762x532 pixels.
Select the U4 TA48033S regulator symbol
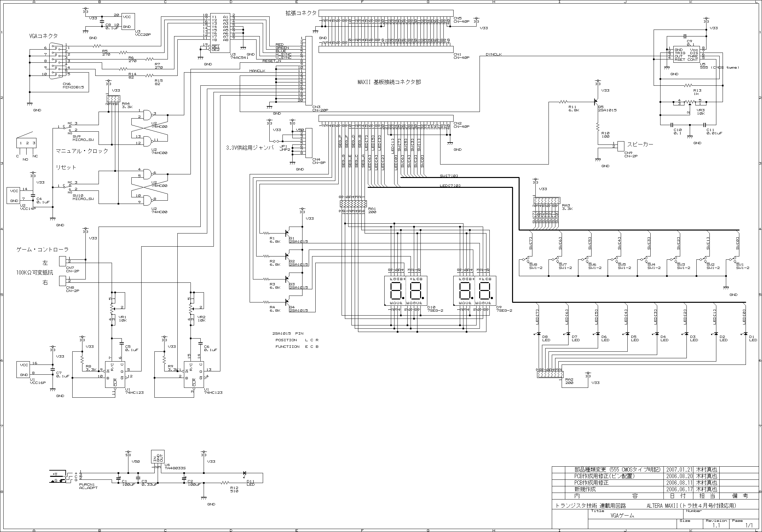pyautogui.click(x=158, y=457)
